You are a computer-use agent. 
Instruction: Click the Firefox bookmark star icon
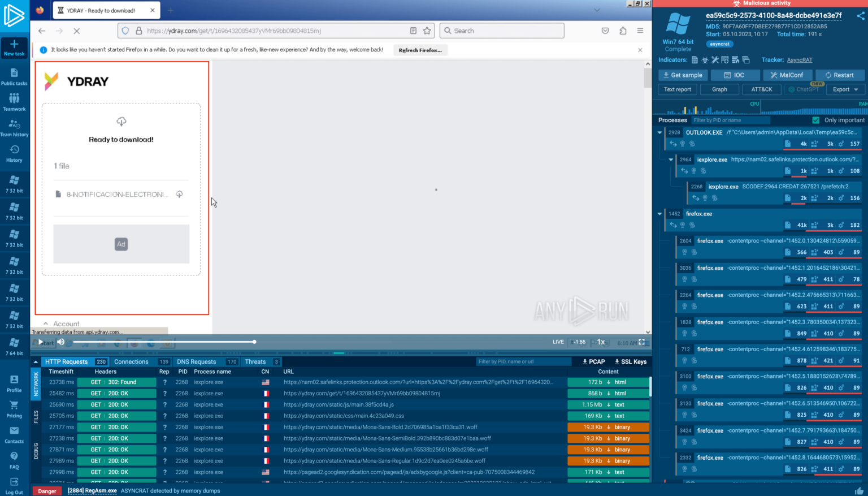click(427, 31)
